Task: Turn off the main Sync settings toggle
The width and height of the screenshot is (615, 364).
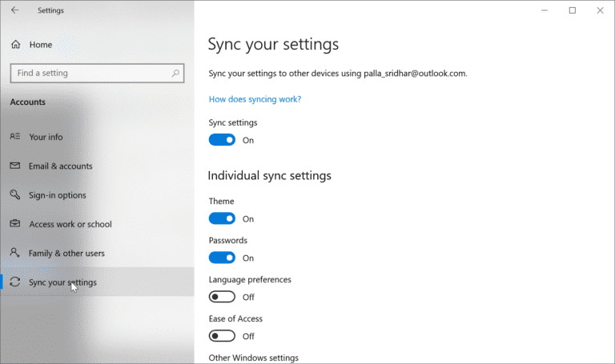Action: point(222,140)
